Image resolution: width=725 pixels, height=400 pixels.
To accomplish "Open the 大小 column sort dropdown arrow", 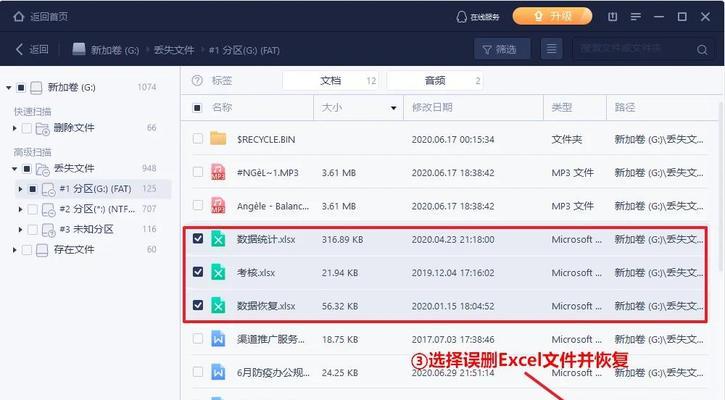I will (393, 108).
